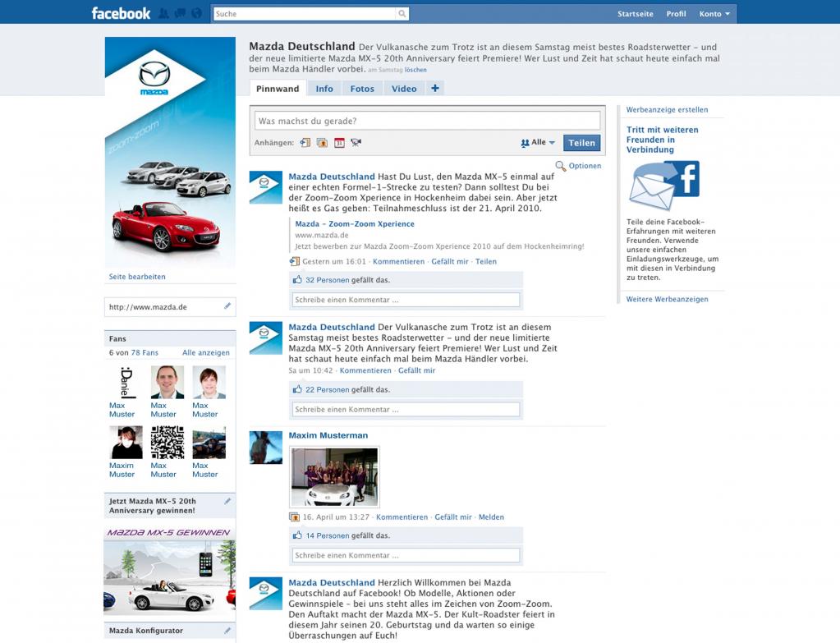Click the 'Fans' box header
This screenshot has height=643, width=840.
pos(170,338)
